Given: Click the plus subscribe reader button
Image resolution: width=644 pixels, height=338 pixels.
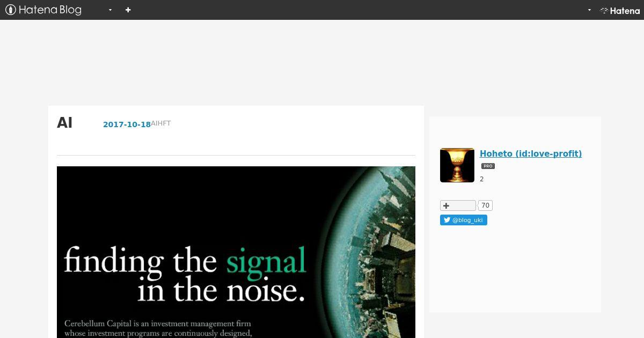Looking at the screenshot, I should [x=458, y=205].
